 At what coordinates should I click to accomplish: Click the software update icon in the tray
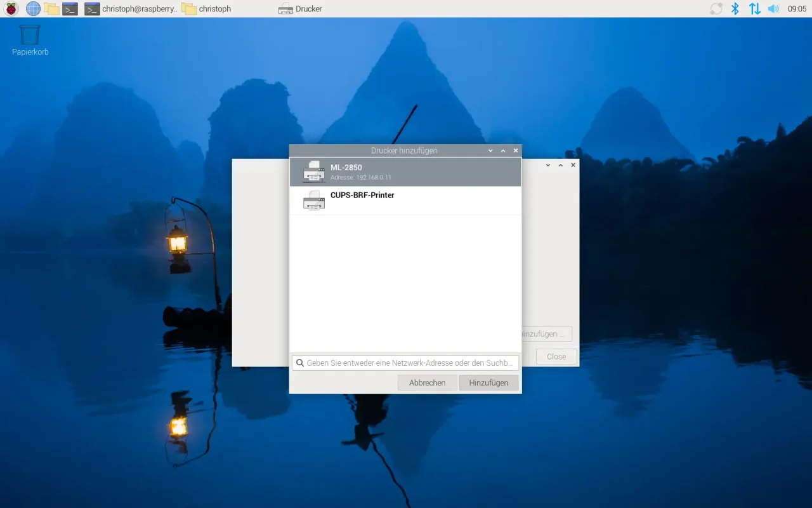coord(716,9)
